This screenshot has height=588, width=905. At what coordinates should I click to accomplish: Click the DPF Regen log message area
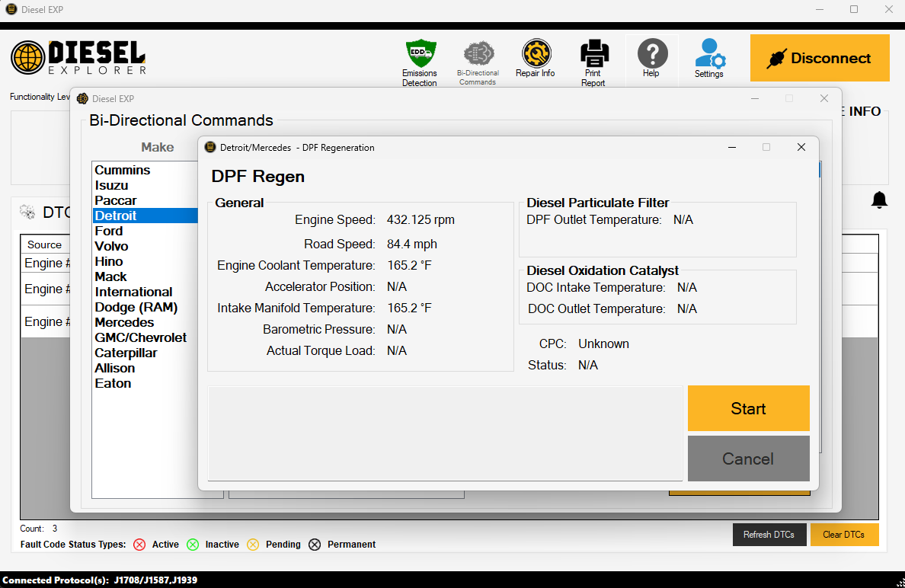445,433
